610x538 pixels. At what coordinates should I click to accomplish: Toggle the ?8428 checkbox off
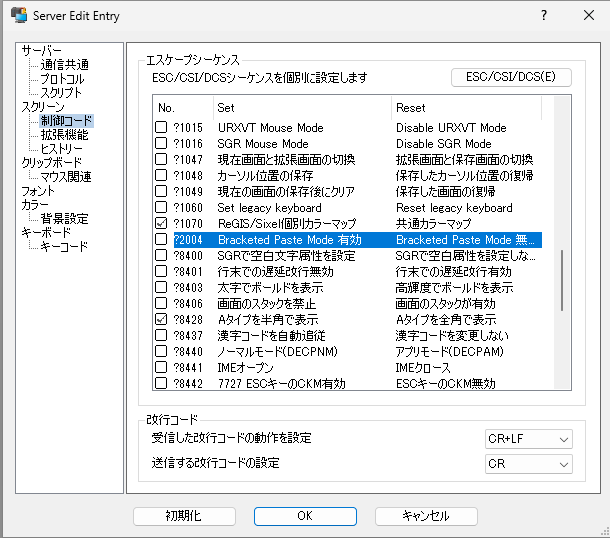point(161,319)
